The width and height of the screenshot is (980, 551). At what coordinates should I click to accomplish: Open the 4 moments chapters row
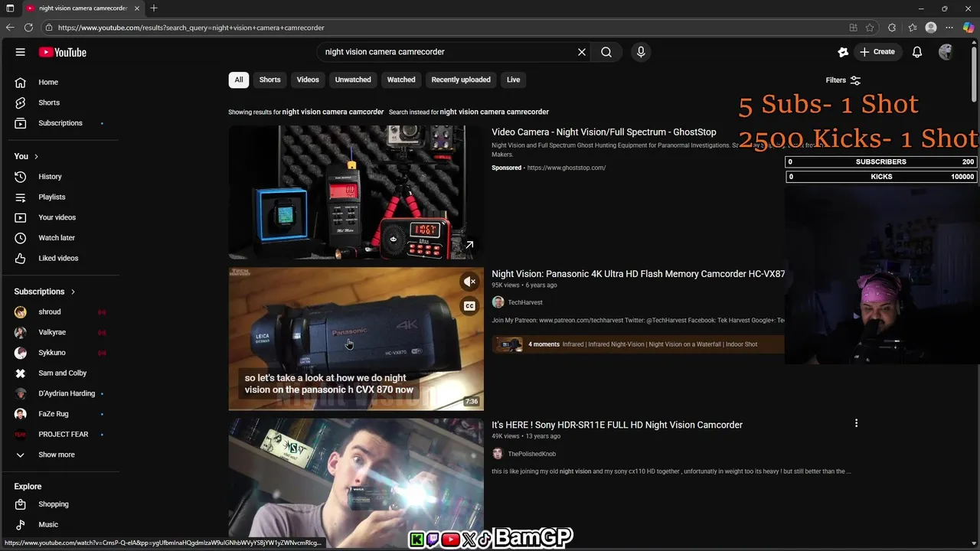click(638, 344)
